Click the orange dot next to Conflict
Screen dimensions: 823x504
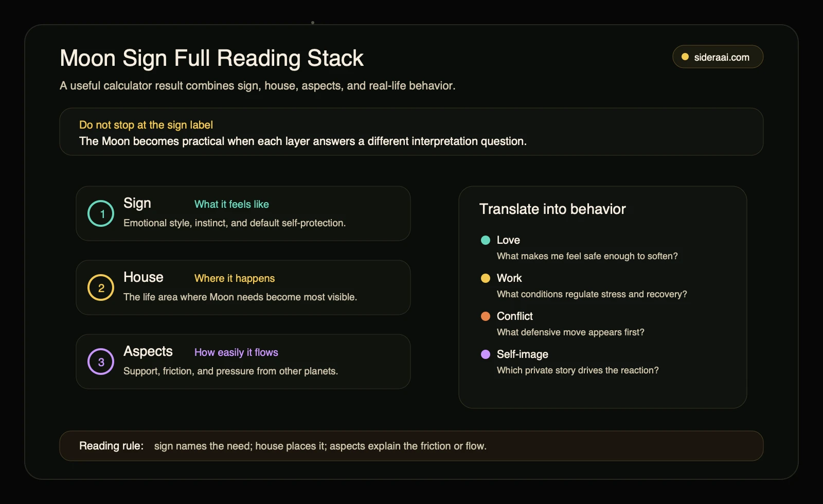pos(486,316)
